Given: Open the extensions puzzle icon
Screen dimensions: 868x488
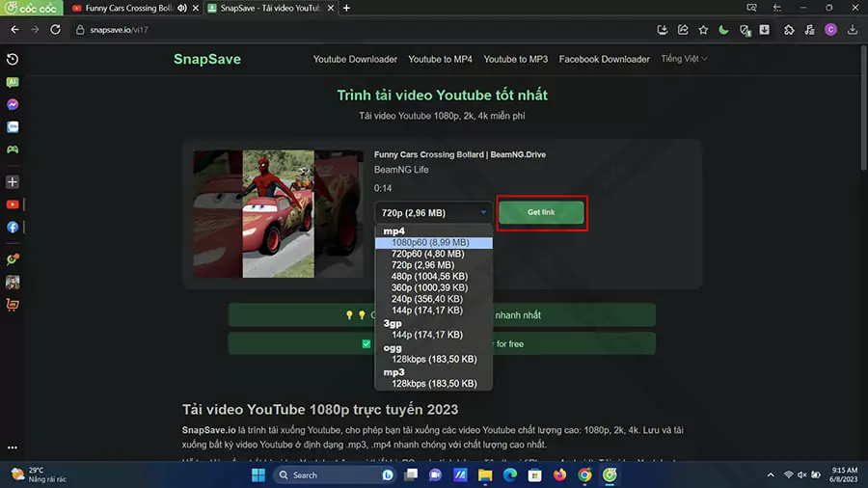Looking at the screenshot, I should [789, 30].
